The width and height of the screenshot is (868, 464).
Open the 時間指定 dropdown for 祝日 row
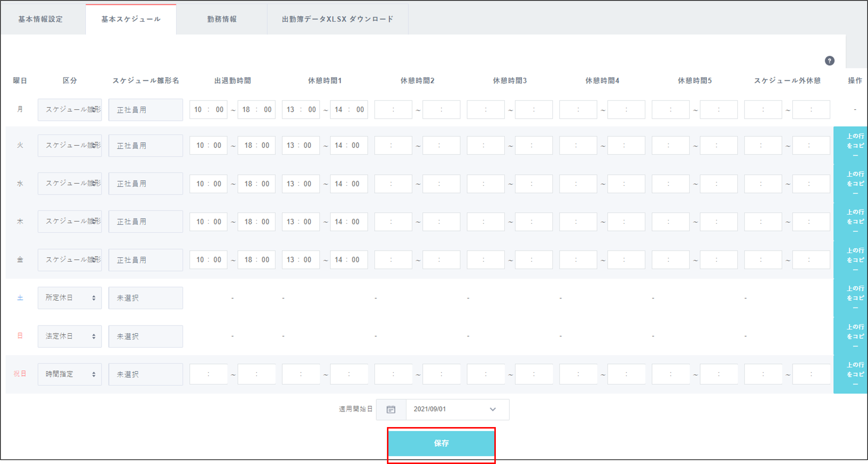pyautogui.click(x=70, y=374)
